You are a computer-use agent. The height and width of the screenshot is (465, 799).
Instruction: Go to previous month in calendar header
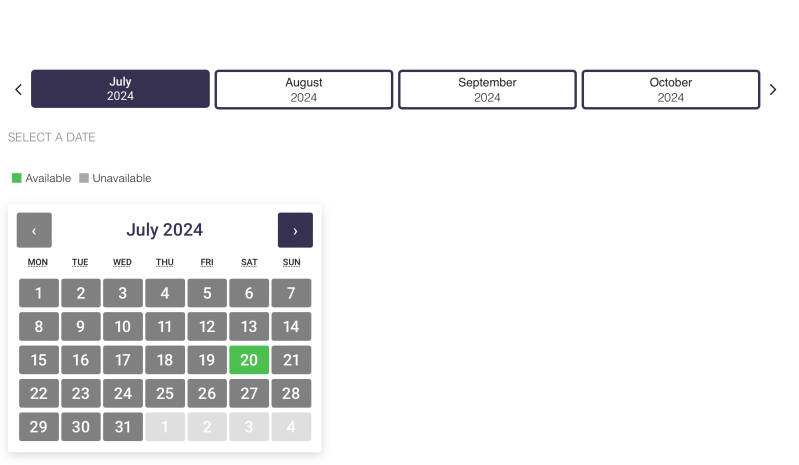click(x=34, y=230)
